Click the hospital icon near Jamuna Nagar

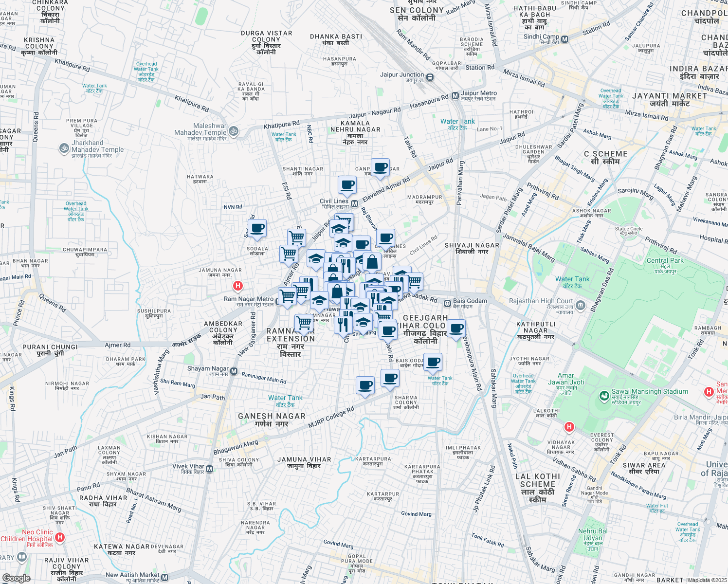238,286
